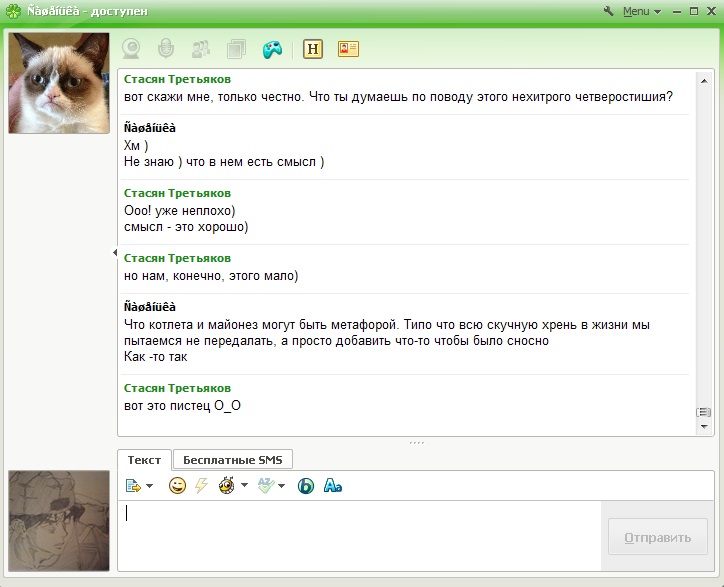Click the ICQ flower logo
Image resolution: width=724 pixels, height=587 pixels.
coord(13,11)
